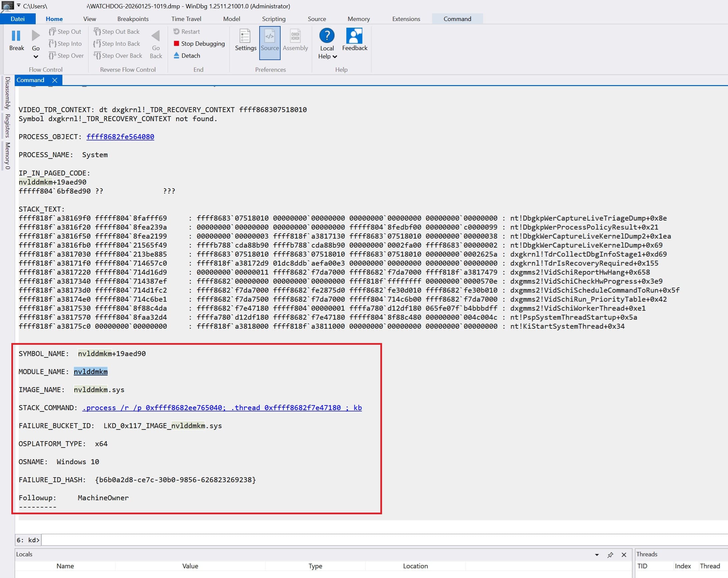Viewport: 728px width, 578px height.
Task: Click the nvlddmkm module name link
Action: tap(90, 372)
